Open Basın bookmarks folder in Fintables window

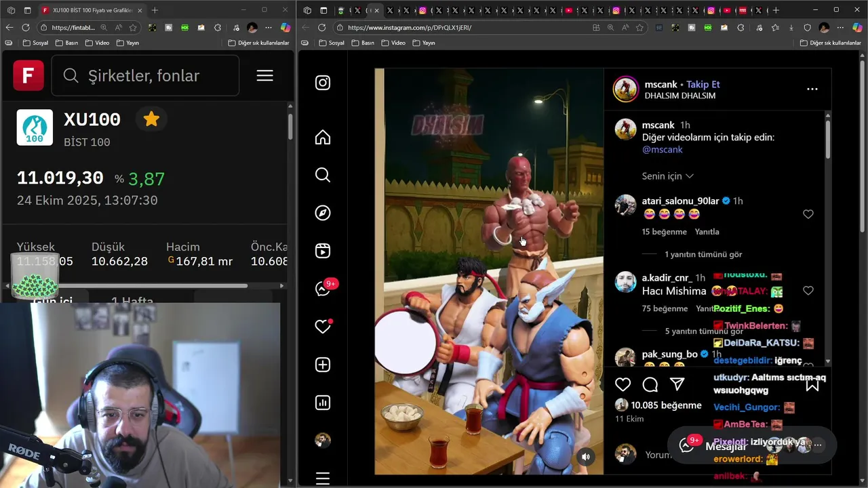[x=66, y=43]
